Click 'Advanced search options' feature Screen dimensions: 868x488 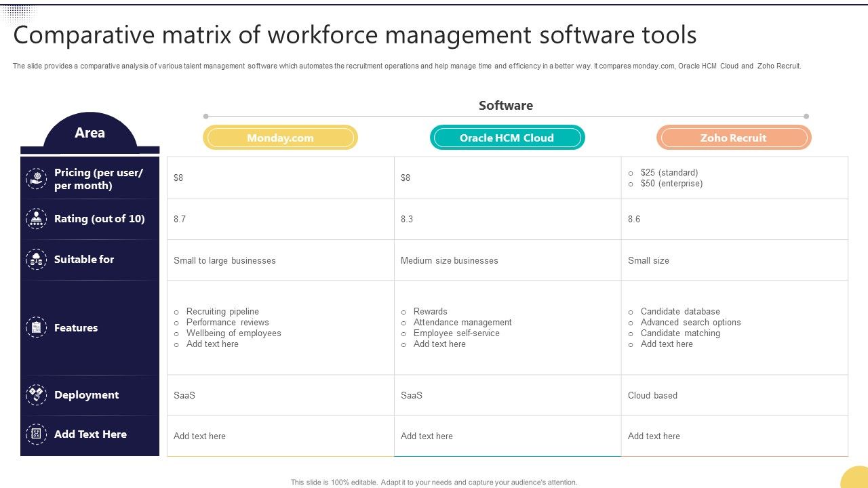pyautogui.click(x=690, y=323)
